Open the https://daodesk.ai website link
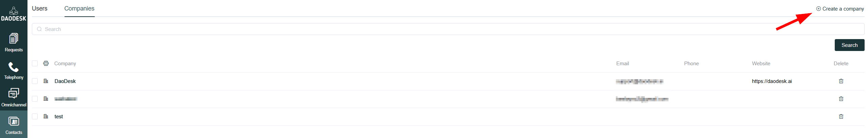The image size is (868, 138). pos(772,81)
